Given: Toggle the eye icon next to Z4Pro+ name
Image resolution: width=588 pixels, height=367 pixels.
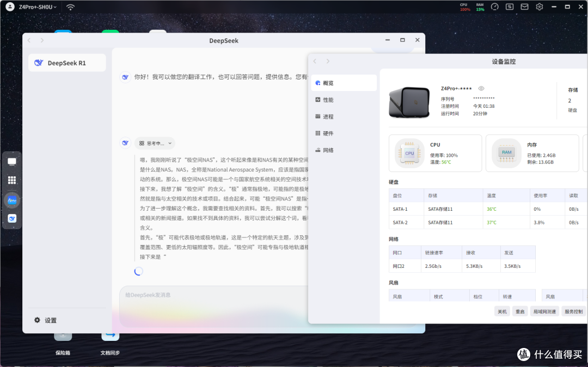Looking at the screenshot, I should click(x=481, y=88).
